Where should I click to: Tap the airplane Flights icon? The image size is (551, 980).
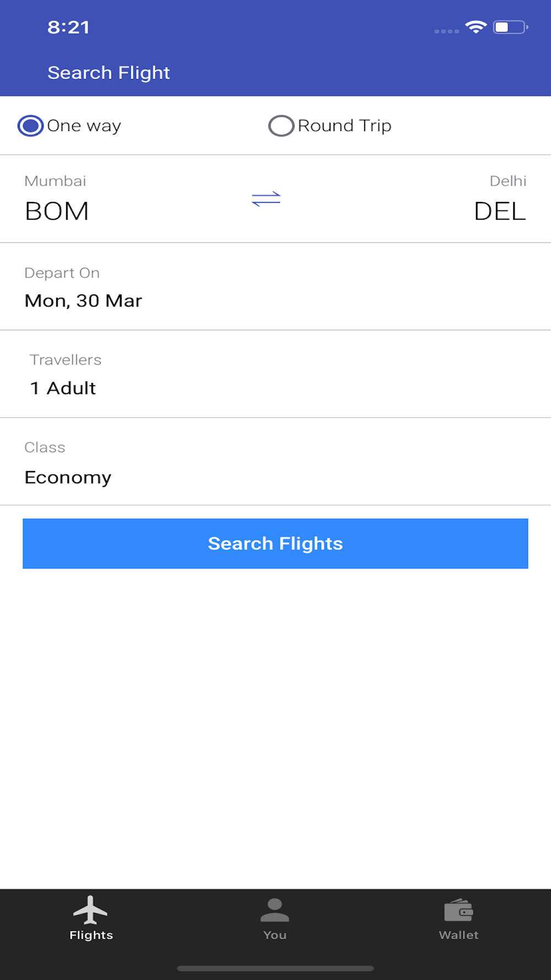point(90,910)
